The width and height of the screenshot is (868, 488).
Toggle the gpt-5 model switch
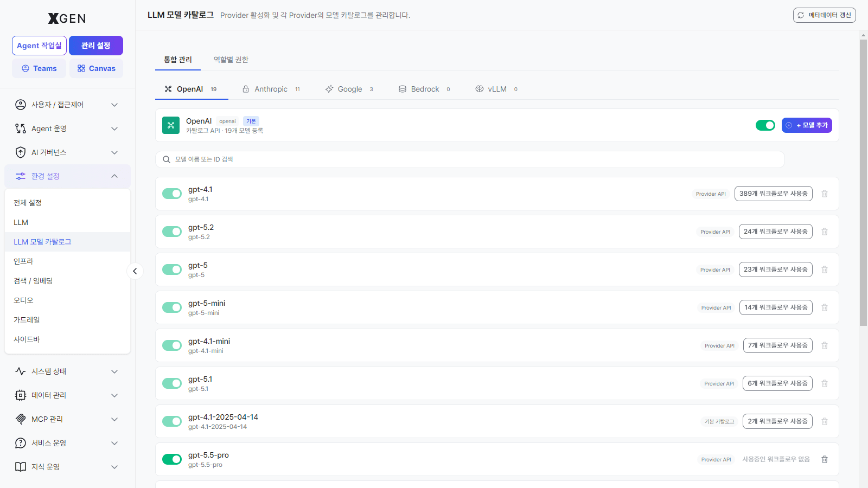tap(172, 269)
